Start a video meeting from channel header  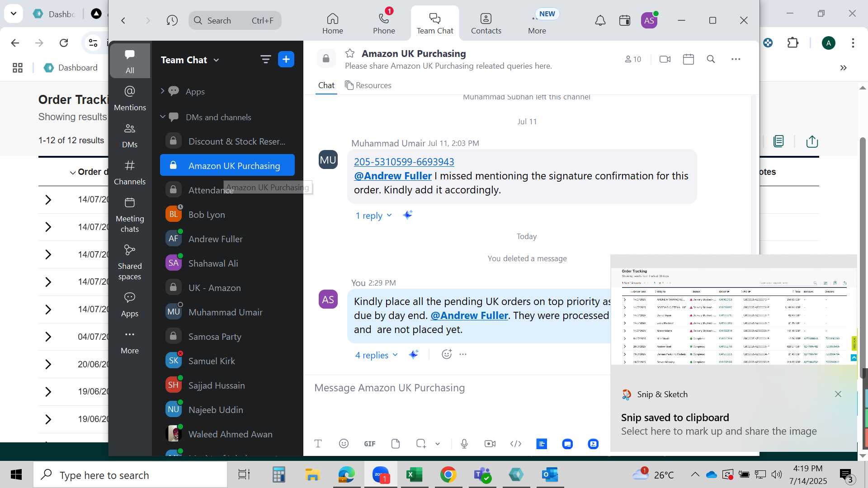point(665,59)
